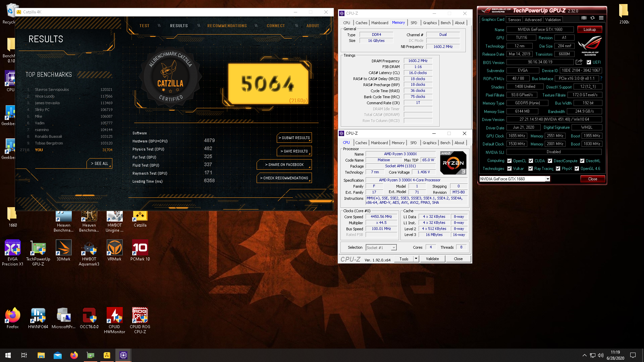This screenshot has height=362, width=644.
Task: Expand the Tools dropdown arrow in CPU-Z
Action: pyautogui.click(x=416, y=259)
